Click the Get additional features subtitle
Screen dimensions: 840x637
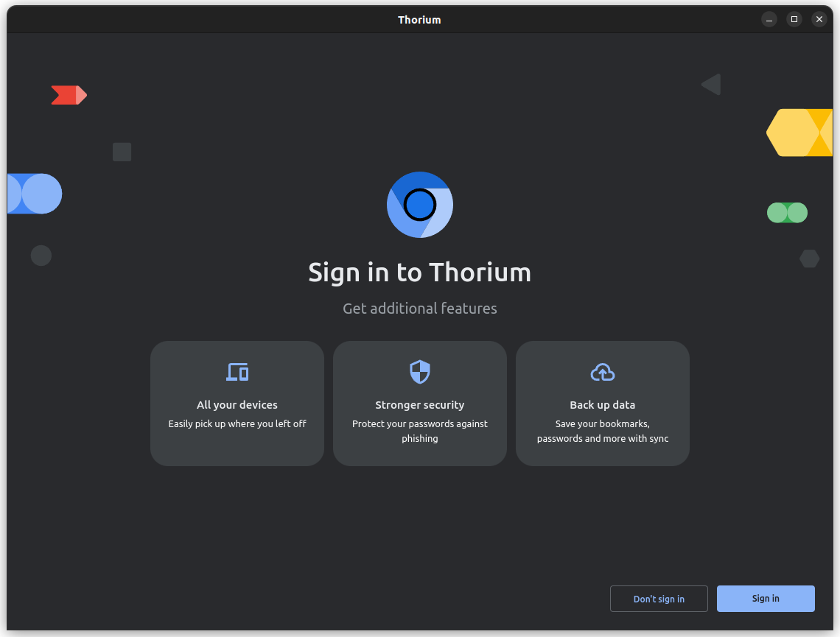[419, 309]
